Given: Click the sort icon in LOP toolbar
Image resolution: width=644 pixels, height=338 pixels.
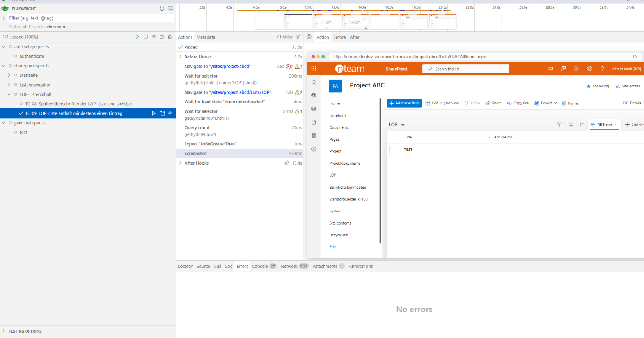Looking at the screenshot, I should click(582, 125).
